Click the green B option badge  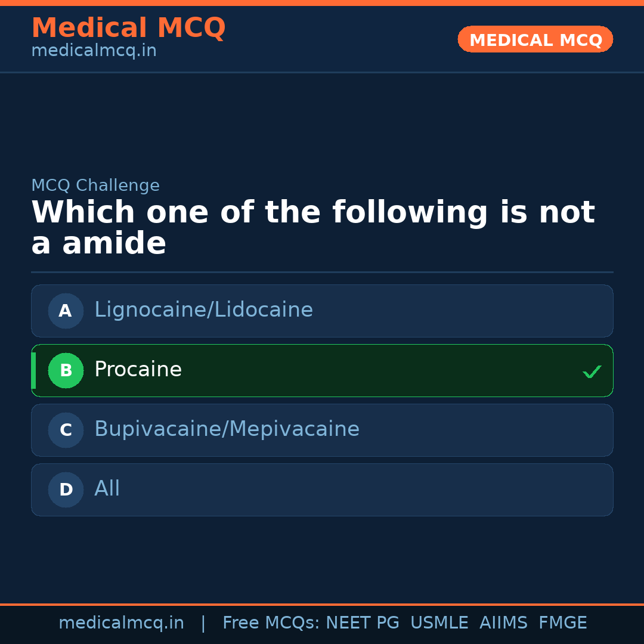click(66, 370)
